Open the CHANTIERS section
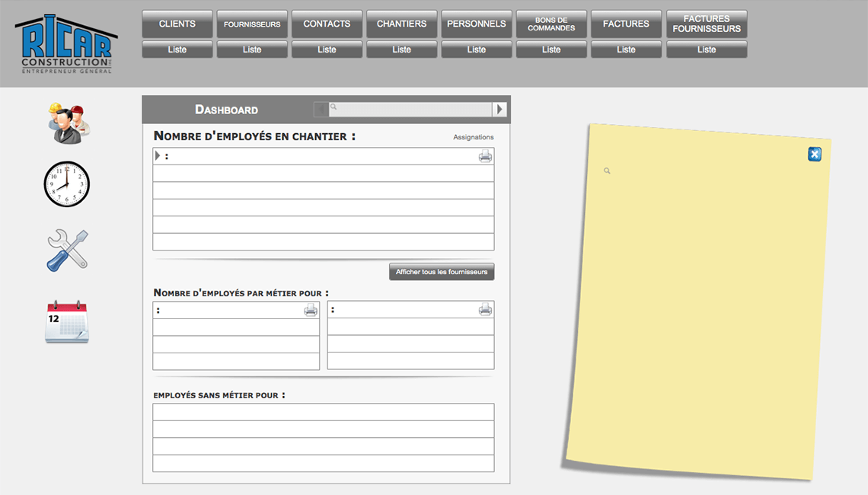Viewport: 868px width, 495px height. tap(401, 24)
